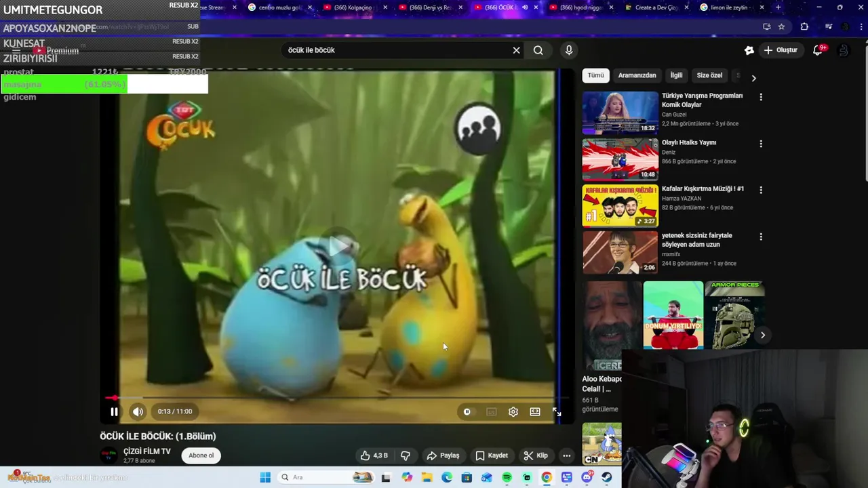Open video player settings gear

click(513, 411)
